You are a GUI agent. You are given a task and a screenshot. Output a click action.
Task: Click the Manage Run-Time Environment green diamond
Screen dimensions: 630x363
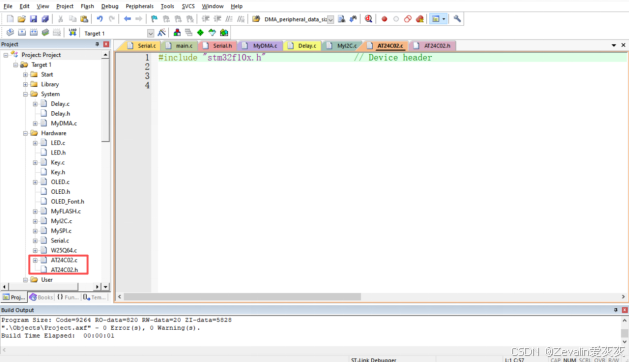click(200, 33)
